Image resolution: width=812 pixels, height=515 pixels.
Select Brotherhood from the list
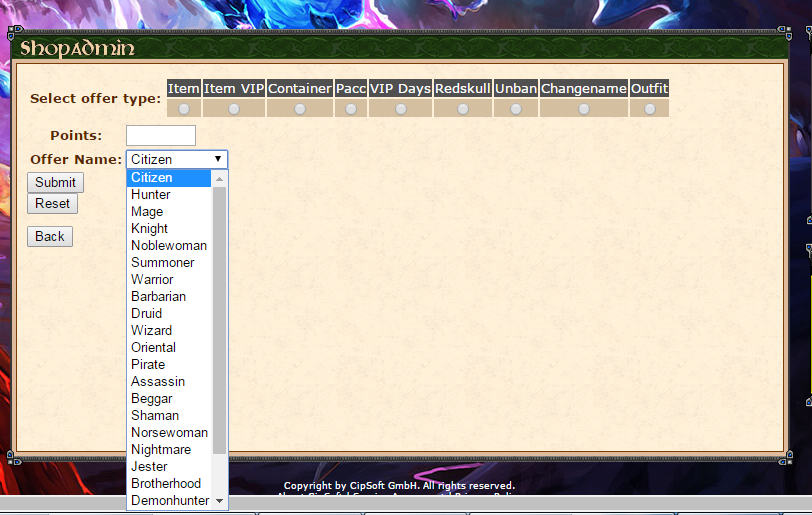169,484
